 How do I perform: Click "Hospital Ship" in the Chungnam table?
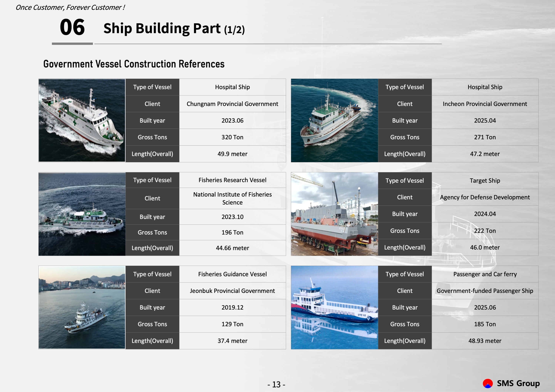point(233,87)
